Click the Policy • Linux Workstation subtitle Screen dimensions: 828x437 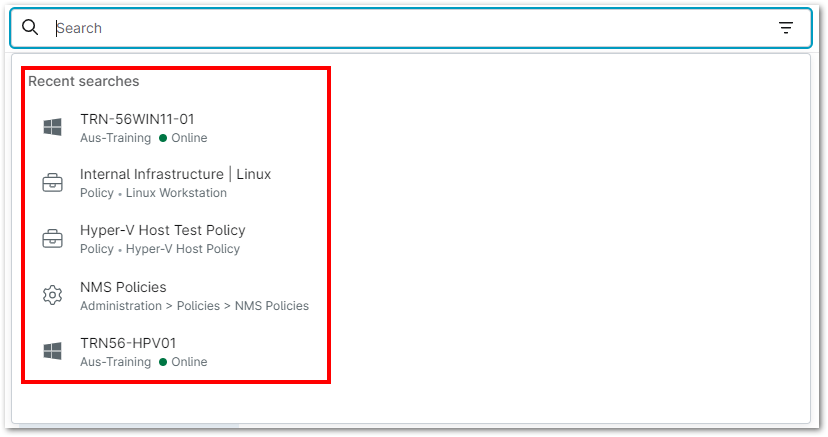point(153,193)
